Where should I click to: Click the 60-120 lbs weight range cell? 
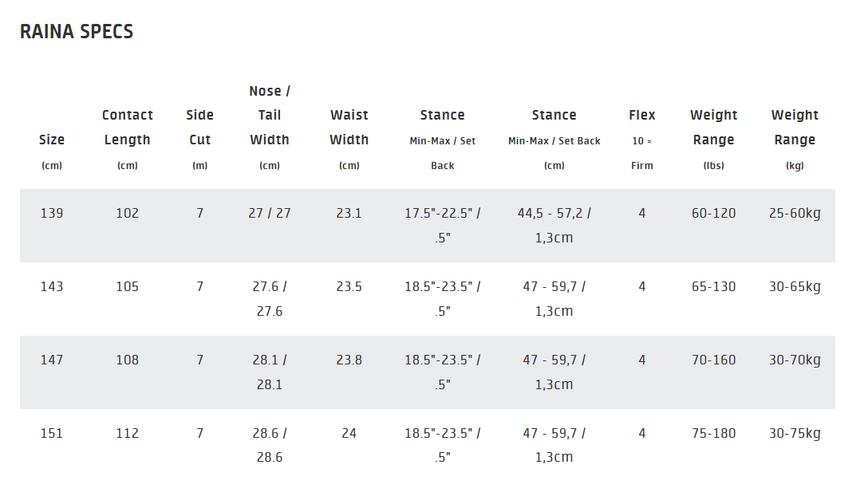(x=714, y=213)
